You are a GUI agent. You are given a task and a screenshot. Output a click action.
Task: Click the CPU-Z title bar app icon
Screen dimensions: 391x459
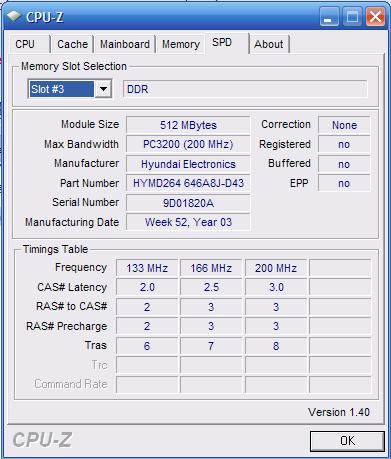[x=14, y=16]
